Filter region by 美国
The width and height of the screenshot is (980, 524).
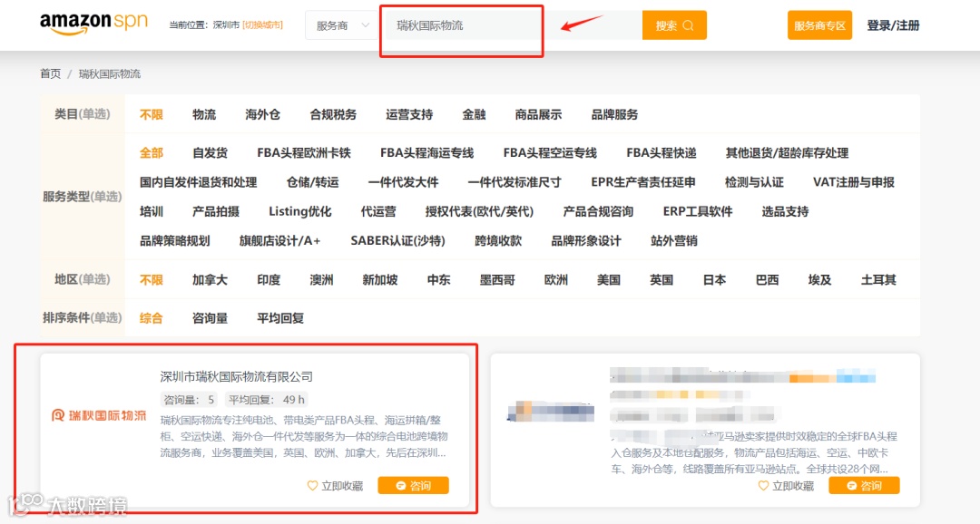pyautogui.click(x=609, y=280)
